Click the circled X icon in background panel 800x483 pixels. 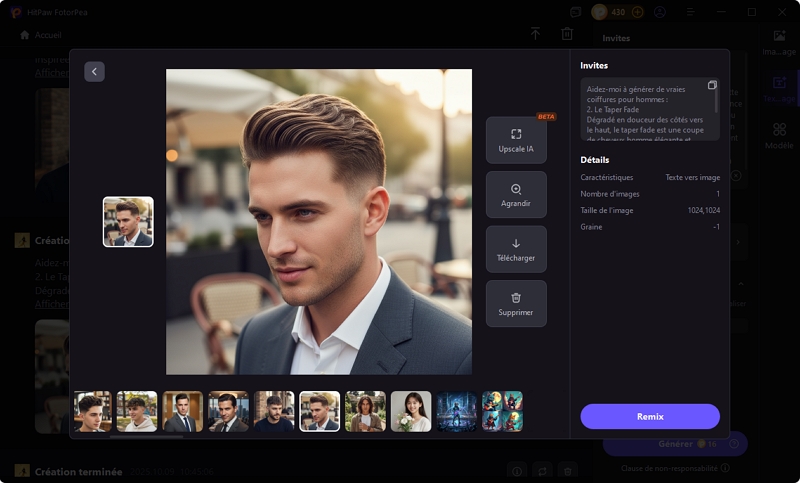coord(736,175)
